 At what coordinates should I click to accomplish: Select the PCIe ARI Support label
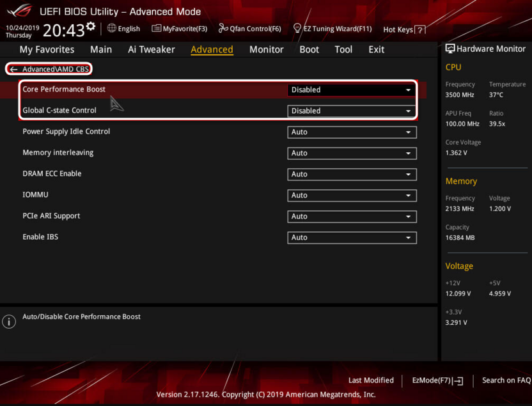(51, 216)
